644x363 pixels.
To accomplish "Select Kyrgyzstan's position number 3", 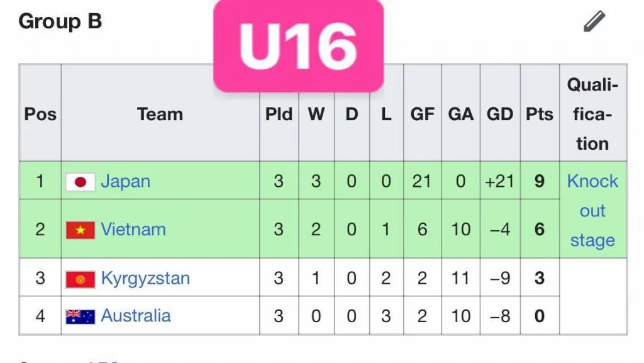I will [x=40, y=277].
